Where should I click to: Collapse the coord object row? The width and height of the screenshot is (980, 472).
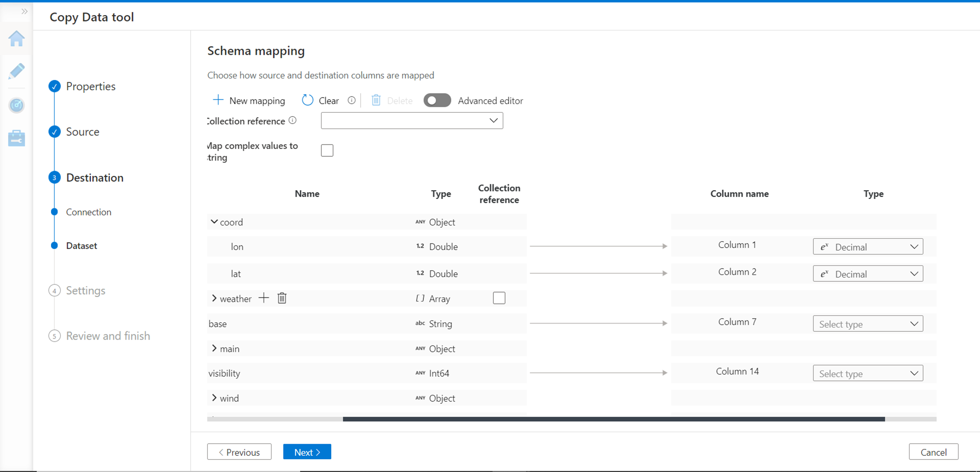tap(214, 222)
